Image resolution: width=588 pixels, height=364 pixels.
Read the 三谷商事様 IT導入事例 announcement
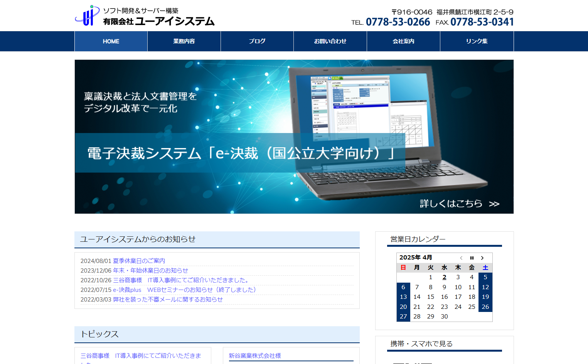(x=182, y=280)
